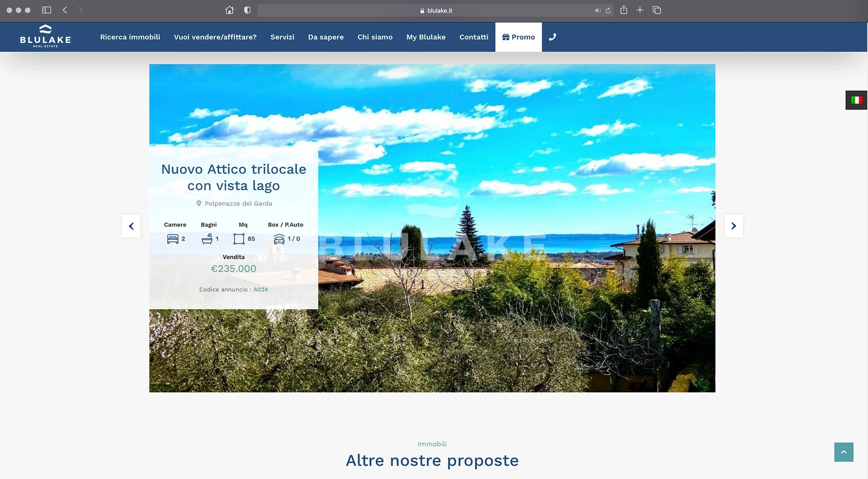Screen dimensions: 868x479
Task: Open the Italian flag language selector
Action: click(856, 100)
